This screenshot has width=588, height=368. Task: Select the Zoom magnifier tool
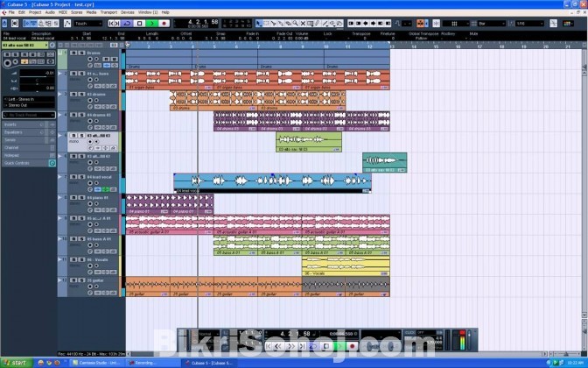pos(296,24)
